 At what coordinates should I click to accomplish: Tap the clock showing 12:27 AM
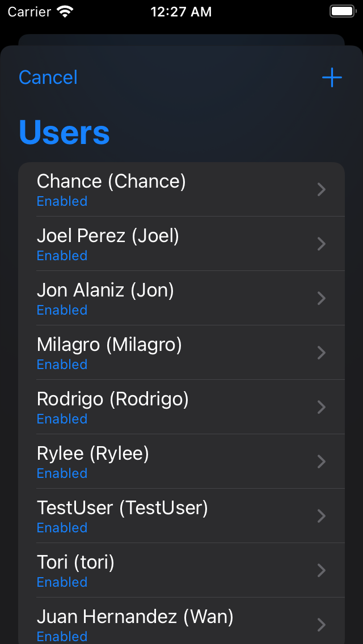pos(181,11)
